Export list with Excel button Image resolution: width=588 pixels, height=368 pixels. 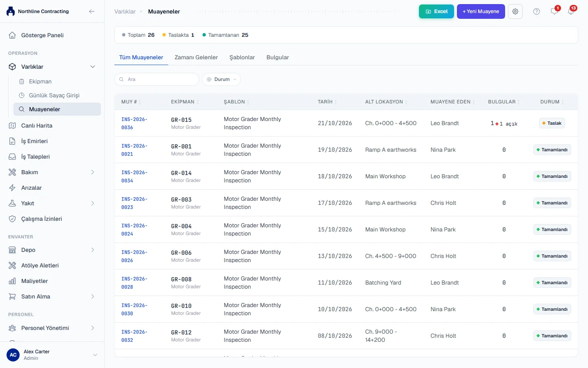(x=436, y=11)
